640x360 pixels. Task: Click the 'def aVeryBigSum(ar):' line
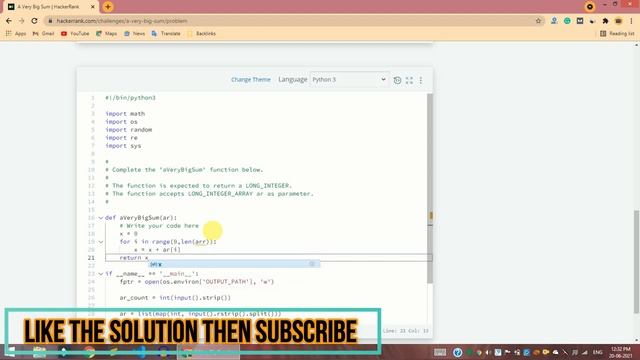click(141, 218)
